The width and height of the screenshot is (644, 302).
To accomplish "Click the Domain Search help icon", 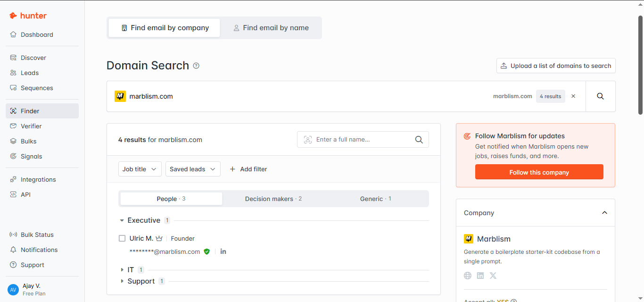I will click(x=196, y=66).
